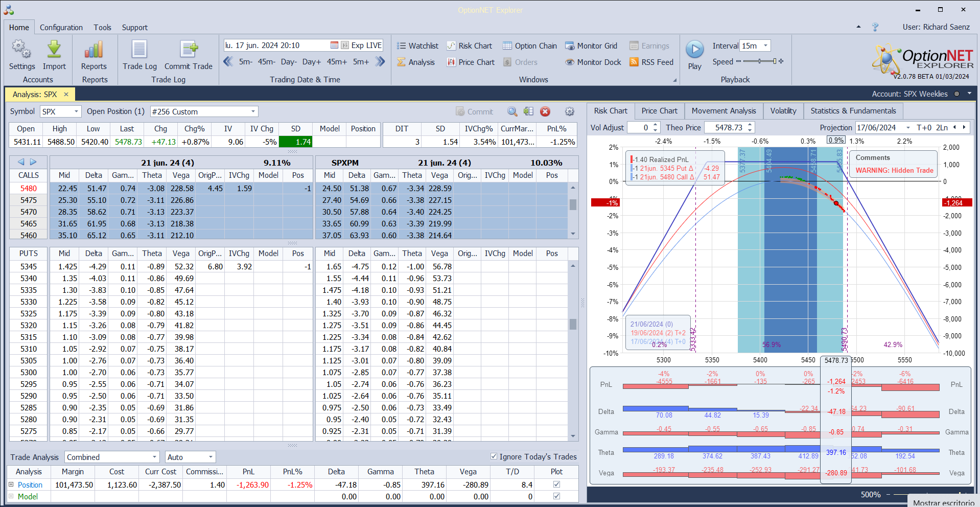Switch to the Configuration menu tab
Image resolution: width=980 pixels, height=507 pixels.
pyautogui.click(x=61, y=28)
